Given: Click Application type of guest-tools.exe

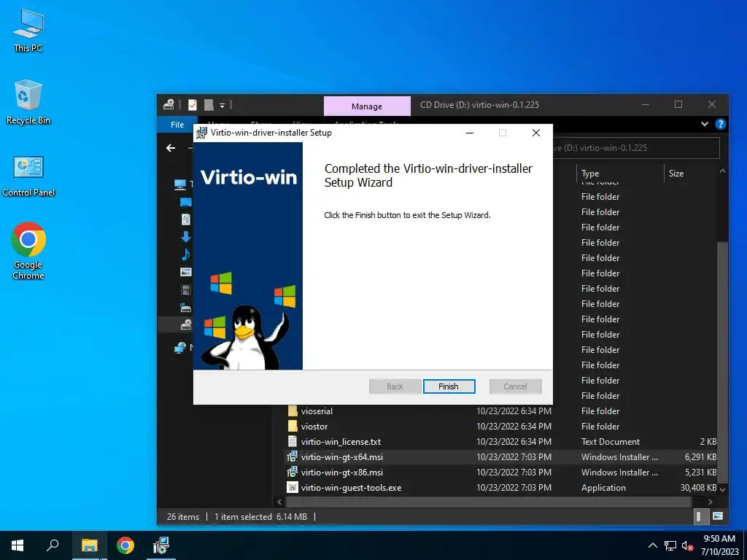Looking at the screenshot, I should [603, 488].
